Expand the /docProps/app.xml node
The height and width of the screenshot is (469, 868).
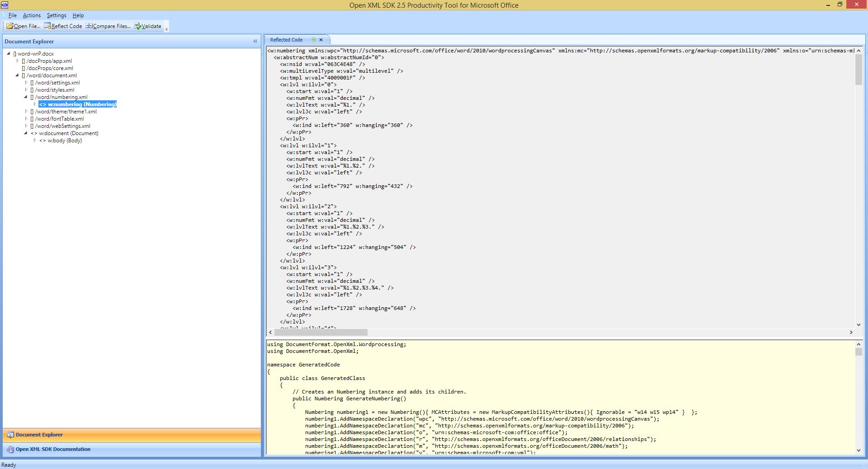pyautogui.click(x=18, y=61)
